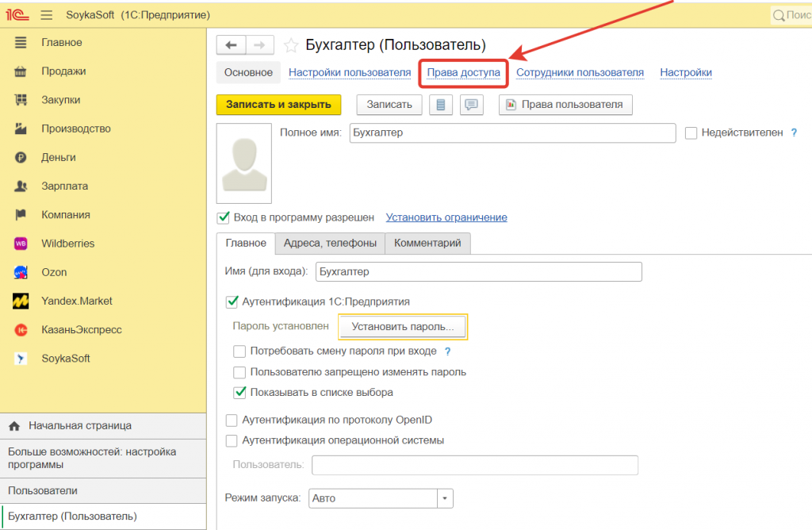Open Yandex.Market section in sidebar
The height and width of the screenshot is (530, 812).
[x=76, y=301]
